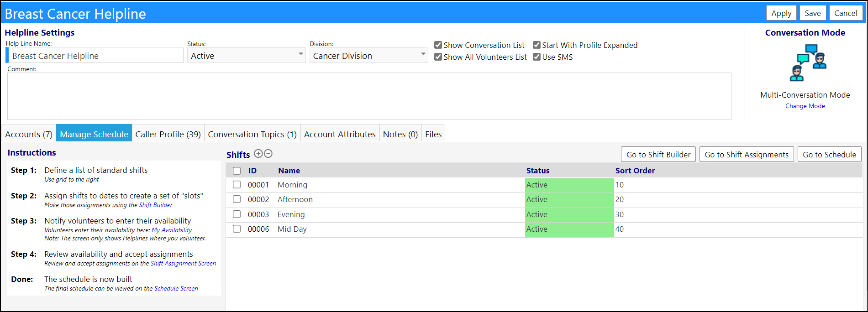868x312 pixels.
Task: Select the shift name Morning
Action: [x=292, y=185]
